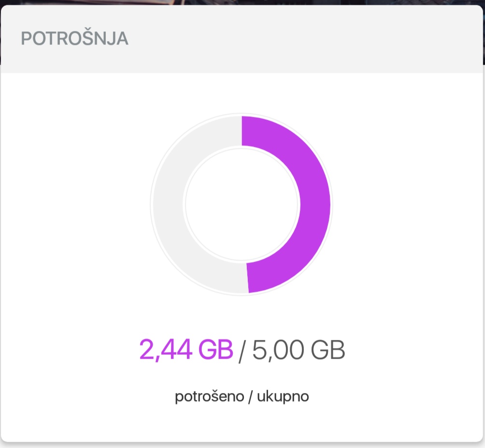The width and height of the screenshot is (485, 448).
Task: Click the slash between potrošeno and ukupno
Action: 251,397
